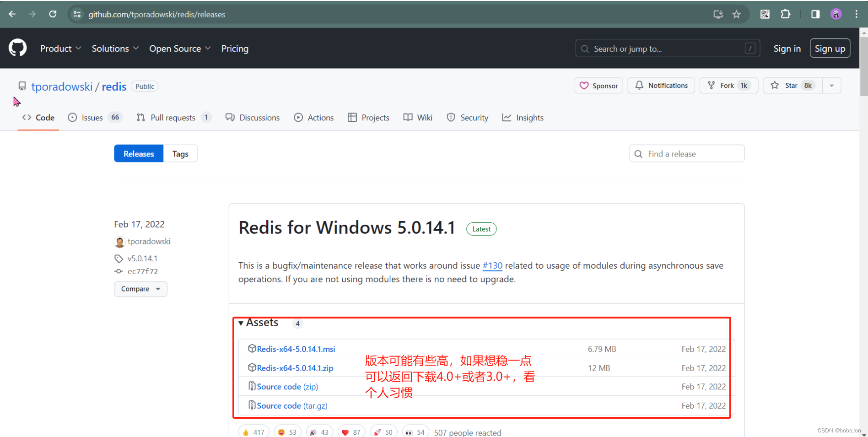
Task: Click the browser address bar URL
Action: point(157,14)
